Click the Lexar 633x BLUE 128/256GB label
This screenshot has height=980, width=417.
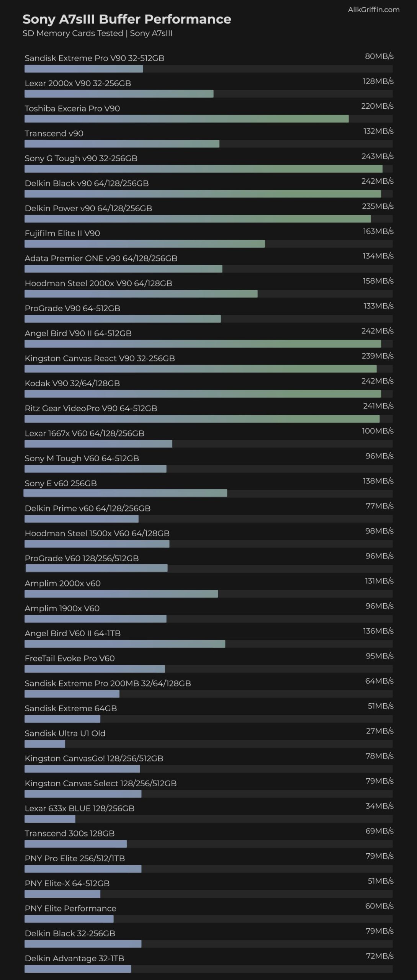tap(79, 808)
